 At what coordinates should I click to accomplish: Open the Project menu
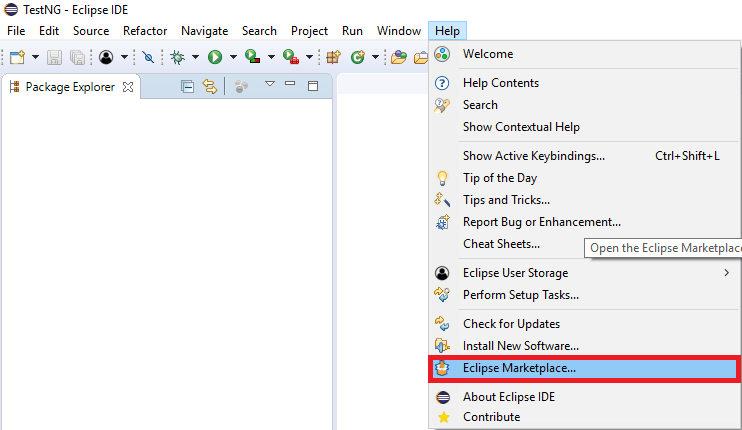(x=309, y=31)
